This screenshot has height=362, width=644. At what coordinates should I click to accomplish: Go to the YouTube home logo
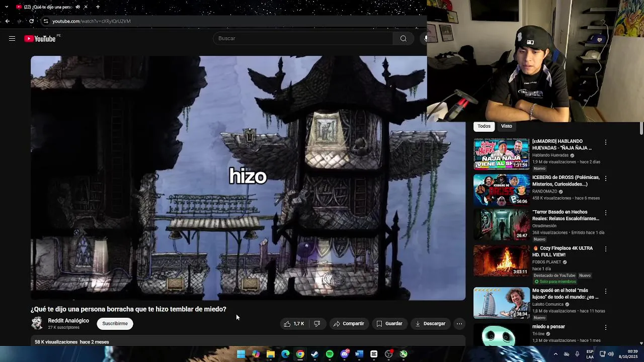point(40,39)
